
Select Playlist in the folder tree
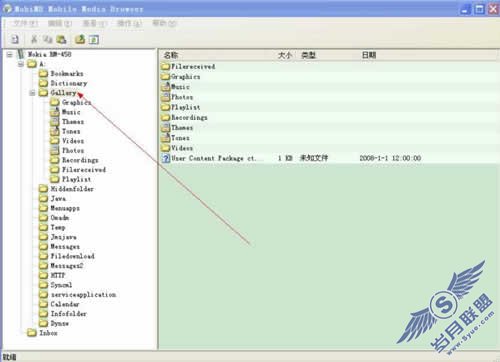pyautogui.click(x=76, y=179)
